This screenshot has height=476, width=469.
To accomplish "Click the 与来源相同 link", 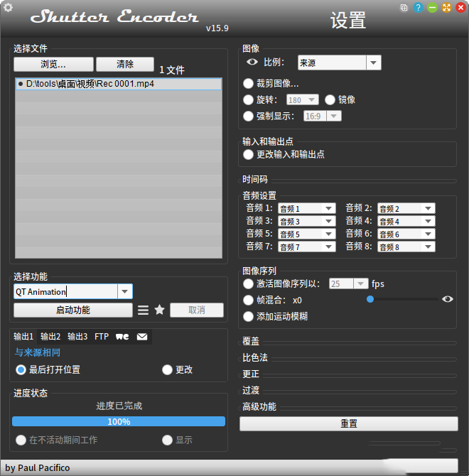I will coord(38,352).
